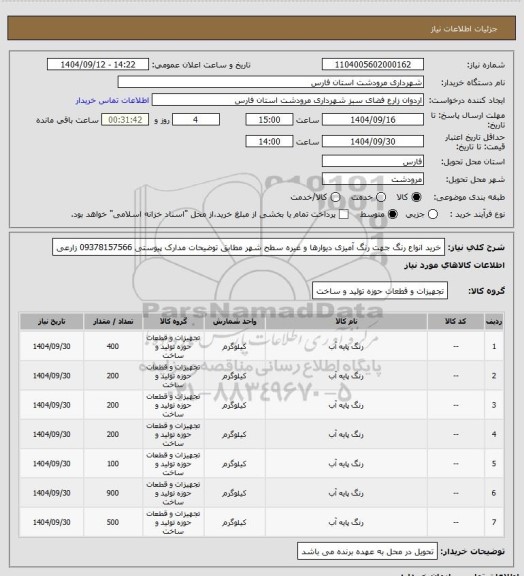
Task: Click the remaining time countdown 00:31:42
Action: tap(125, 120)
